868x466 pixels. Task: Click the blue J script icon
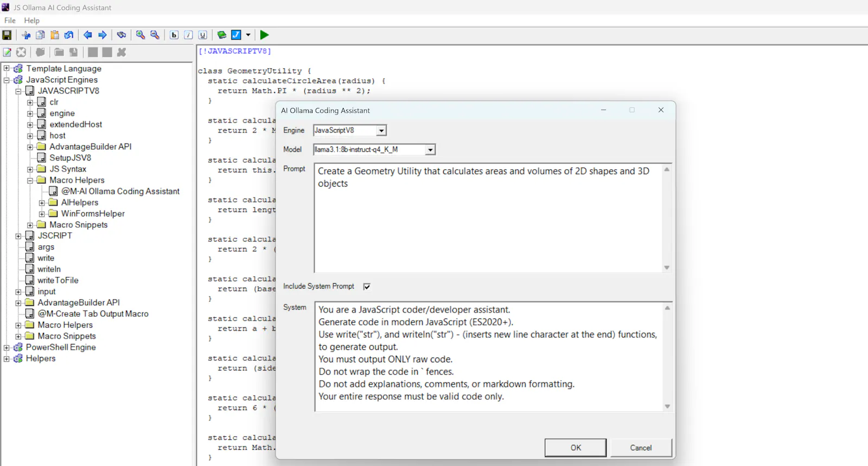[237, 35]
